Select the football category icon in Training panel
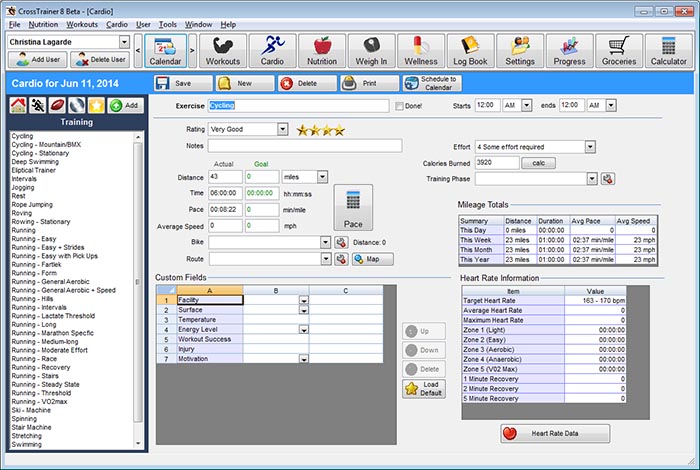The image size is (700, 470). [57, 105]
